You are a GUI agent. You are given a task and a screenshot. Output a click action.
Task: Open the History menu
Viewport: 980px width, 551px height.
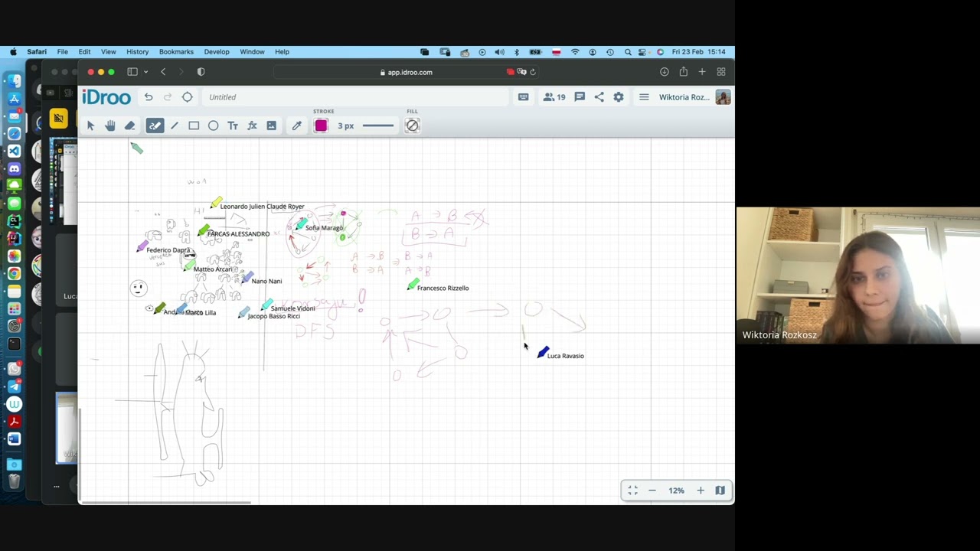point(138,52)
